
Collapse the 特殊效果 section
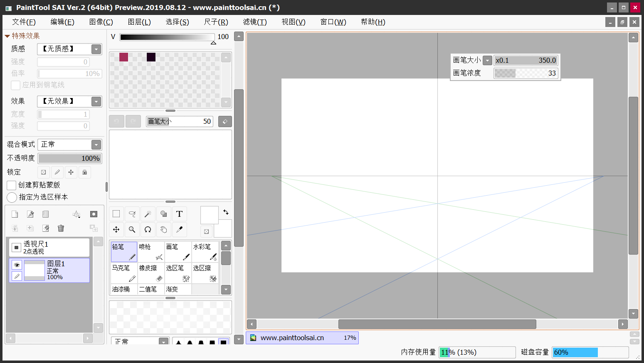pos(7,36)
